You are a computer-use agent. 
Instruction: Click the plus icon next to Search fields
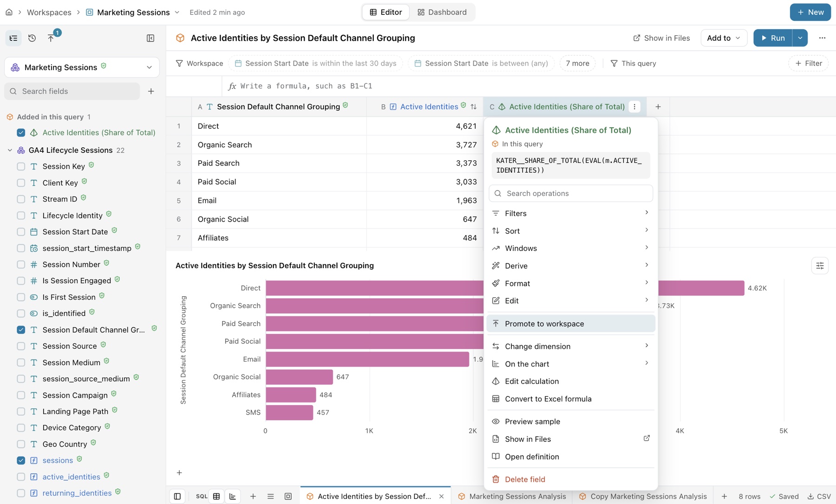pos(151,92)
